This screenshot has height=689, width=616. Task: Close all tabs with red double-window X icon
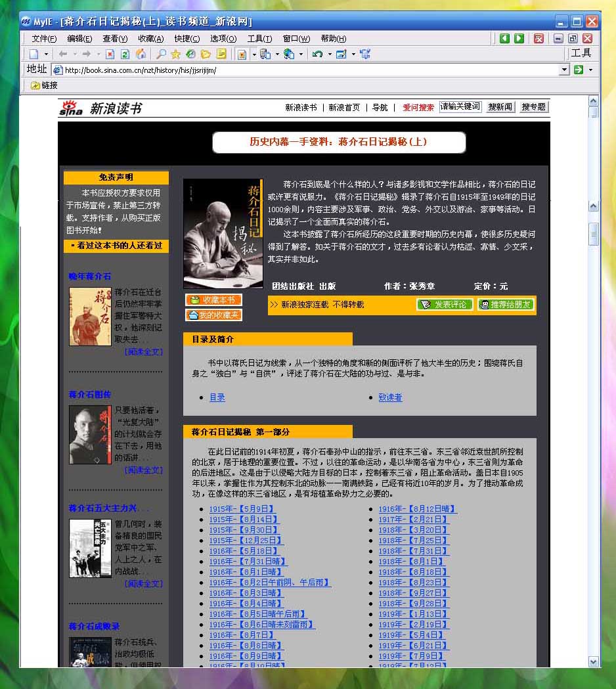pos(539,38)
